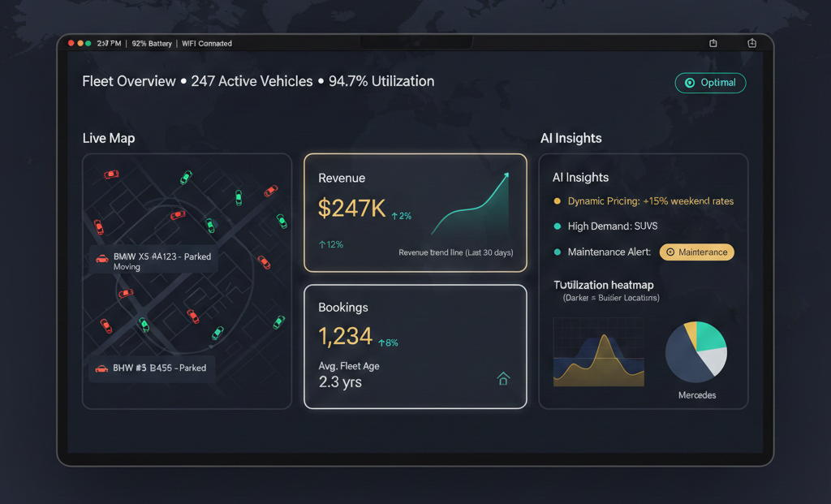Click the peak of the utilization heatmap chart
831x504 pixels.
pos(601,338)
